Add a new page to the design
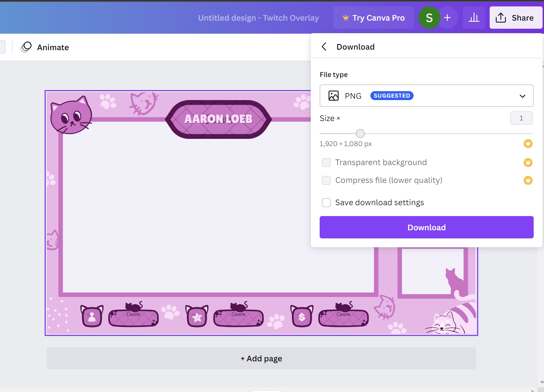The image size is (544, 392). click(x=261, y=358)
